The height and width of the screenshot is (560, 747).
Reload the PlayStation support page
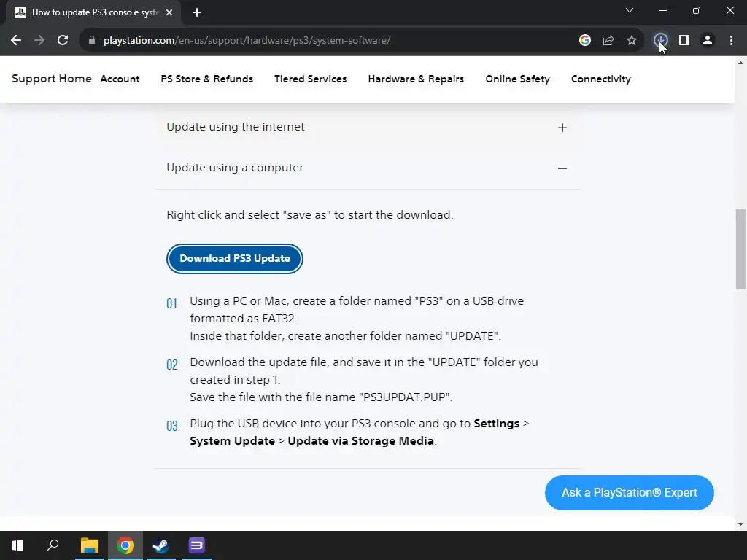coord(63,41)
